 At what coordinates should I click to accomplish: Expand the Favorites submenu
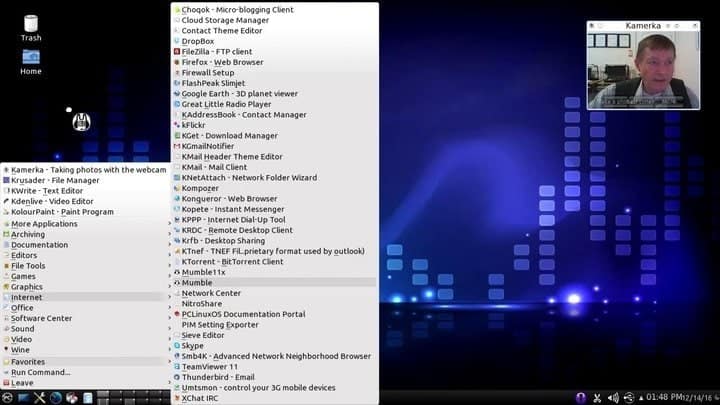85,362
